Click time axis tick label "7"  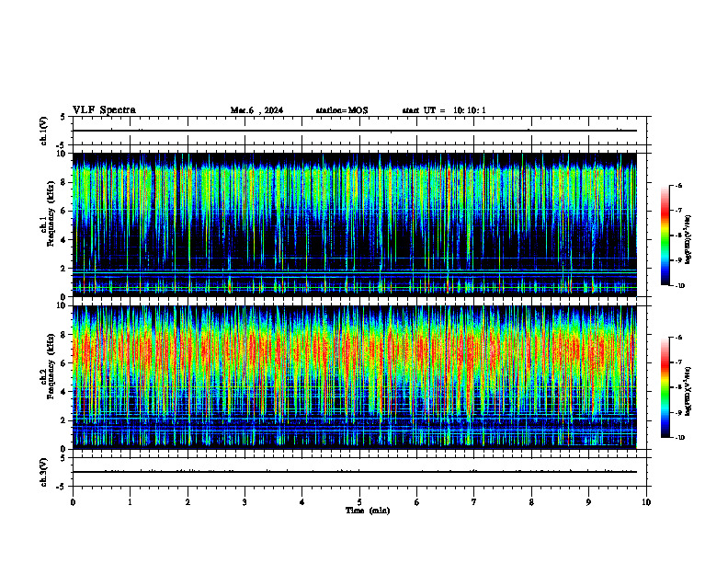(474, 502)
